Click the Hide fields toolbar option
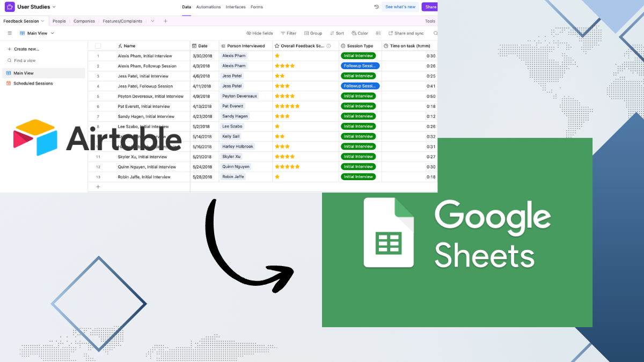 (x=259, y=33)
